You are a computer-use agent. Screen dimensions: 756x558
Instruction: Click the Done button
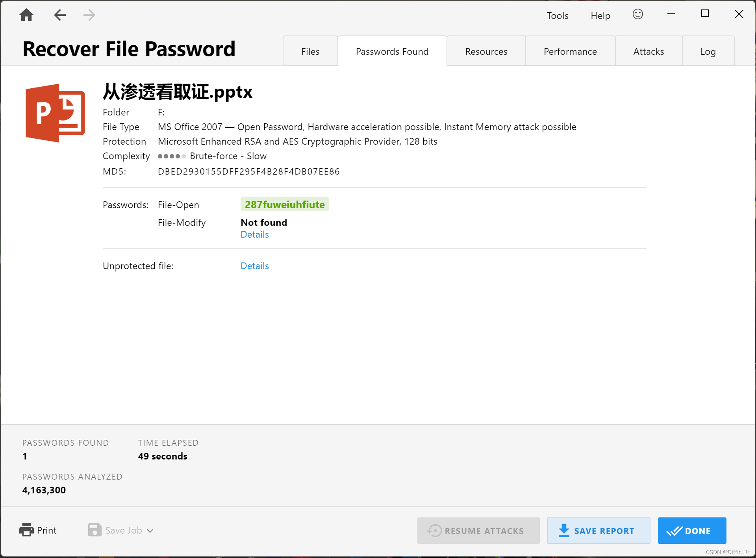pyautogui.click(x=691, y=530)
